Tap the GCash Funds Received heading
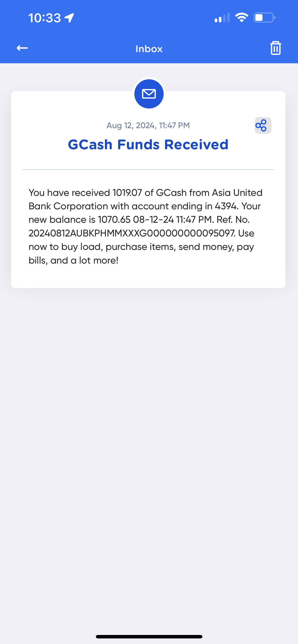This screenshot has height=644, width=298. [x=148, y=144]
